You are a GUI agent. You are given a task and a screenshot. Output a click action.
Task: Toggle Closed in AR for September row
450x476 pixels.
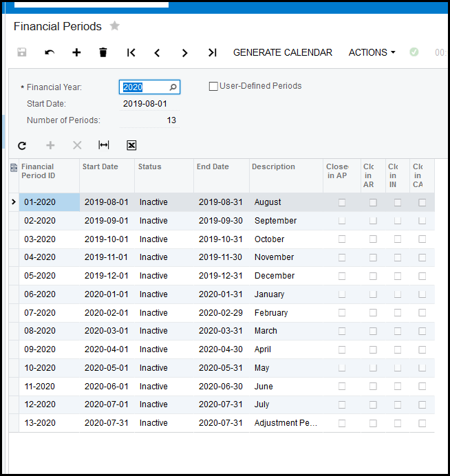pos(373,221)
